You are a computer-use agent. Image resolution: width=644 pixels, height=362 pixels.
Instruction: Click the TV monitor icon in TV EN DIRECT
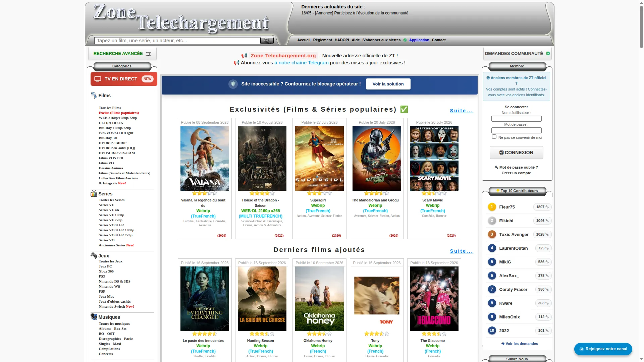pyautogui.click(x=98, y=79)
